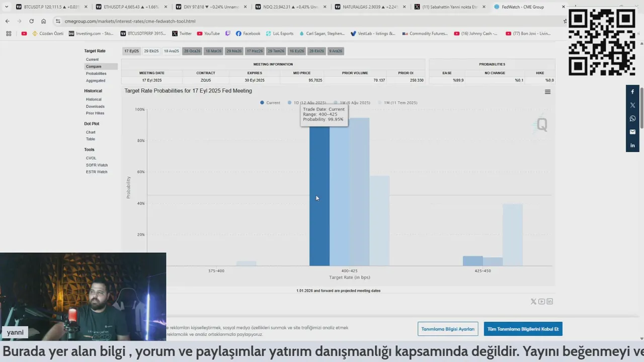Click the address bar URL

(130, 21)
